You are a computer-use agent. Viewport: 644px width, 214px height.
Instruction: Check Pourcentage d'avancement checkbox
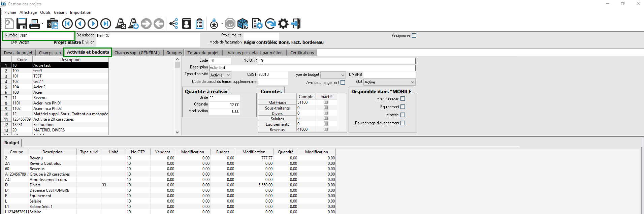pos(403,123)
